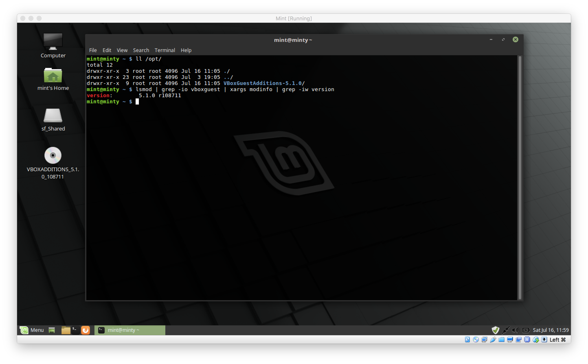Click VirtualBox display settings indicator

(510, 340)
